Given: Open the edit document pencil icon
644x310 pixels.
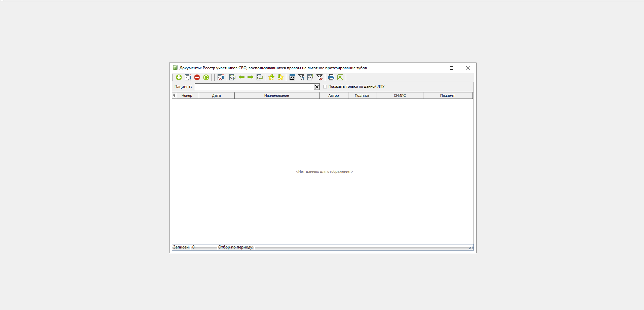Looking at the screenshot, I should (x=188, y=77).
